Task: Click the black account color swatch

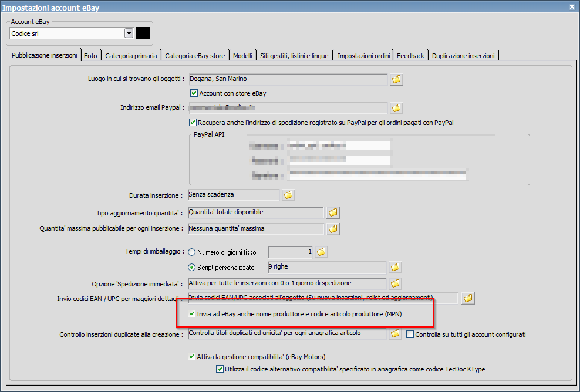Action: [x=143, y=33]
